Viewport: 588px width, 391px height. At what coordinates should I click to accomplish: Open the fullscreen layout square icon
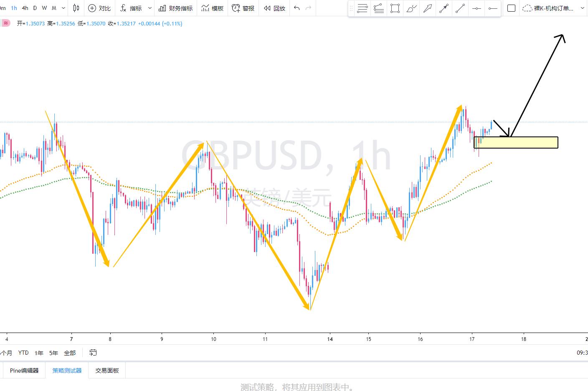point(511,8)
